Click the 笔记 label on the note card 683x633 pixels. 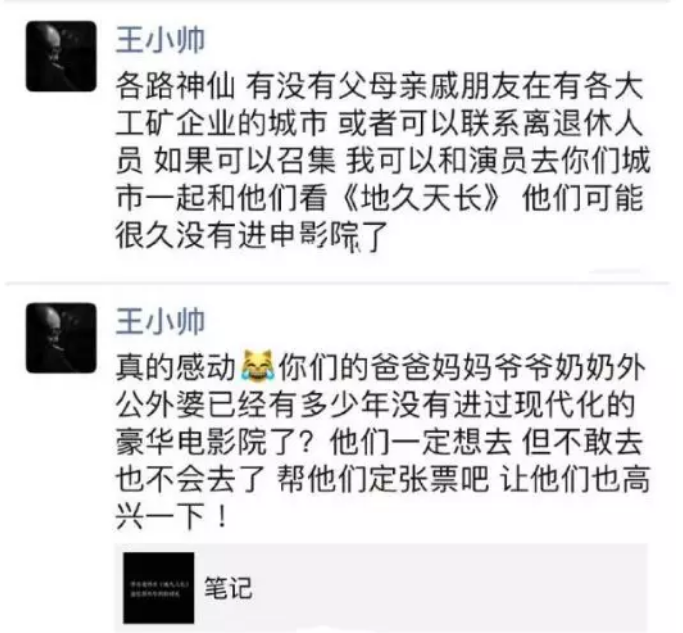tap(228, 588)
